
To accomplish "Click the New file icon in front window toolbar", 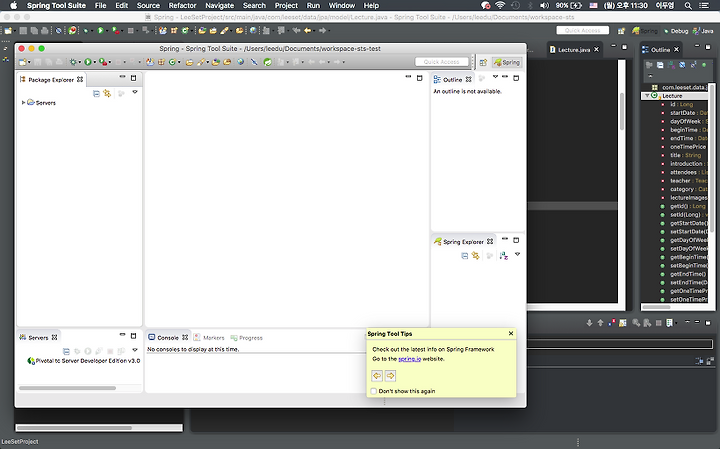I will point(22,62).
